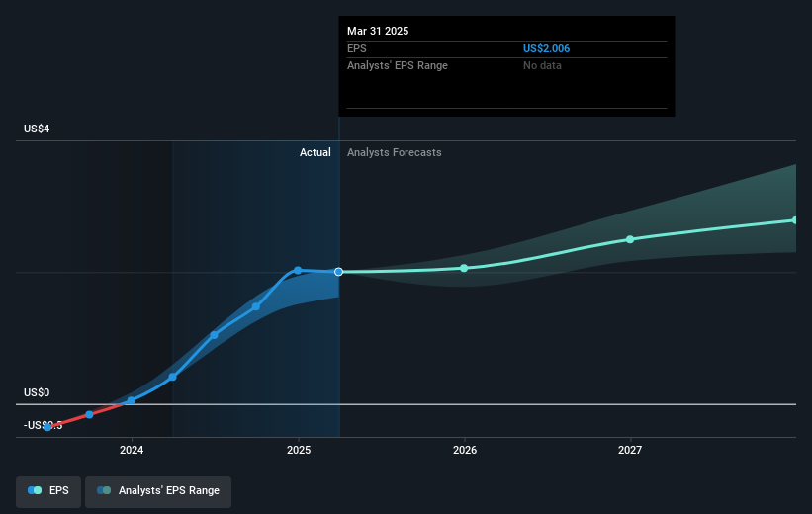Screen dimensions: 812x514
Task: Click the 2025 x-axis label
Action: (x=299, y=450)
